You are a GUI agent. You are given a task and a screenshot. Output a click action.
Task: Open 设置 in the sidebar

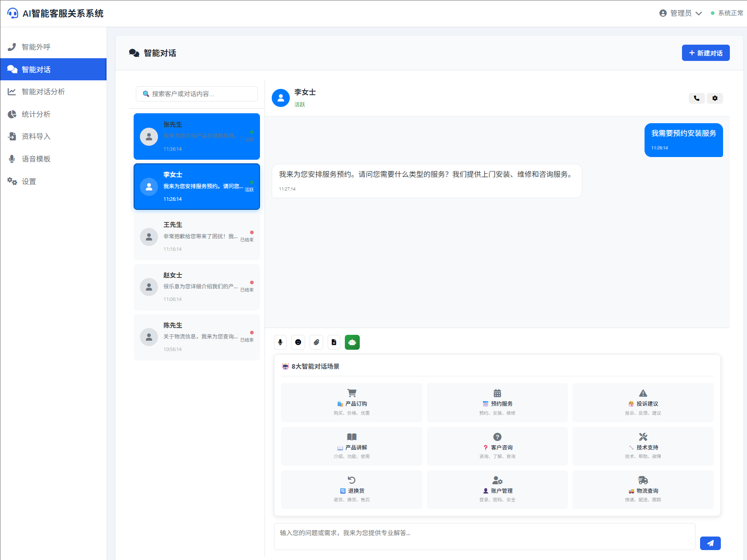53,181
